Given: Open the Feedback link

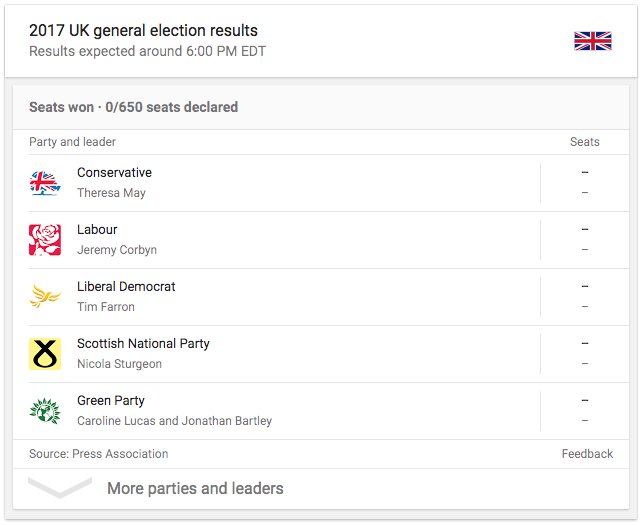Looking at the screenshot, I should [587, 454].
